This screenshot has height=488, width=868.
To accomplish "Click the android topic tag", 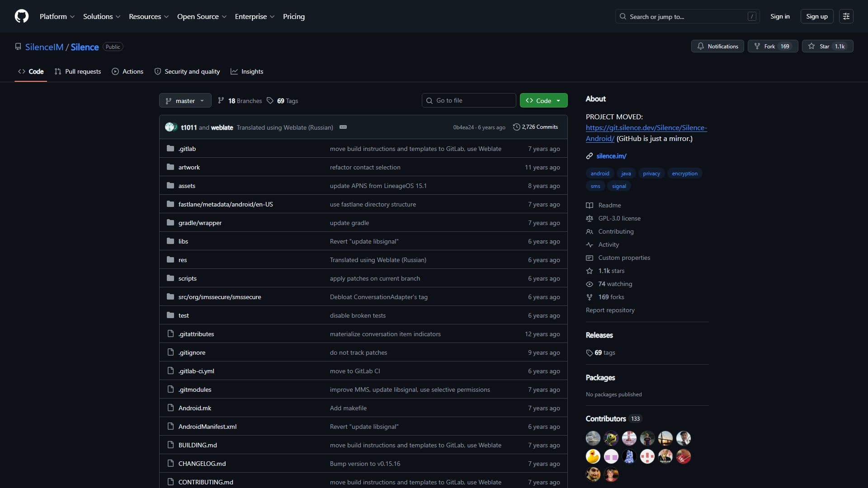I will pos(600,174).
